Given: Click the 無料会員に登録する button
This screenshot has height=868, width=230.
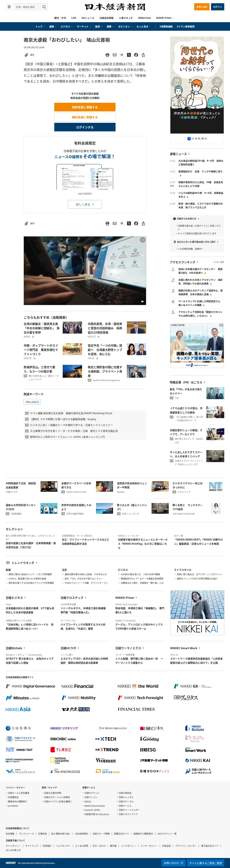Looking at the screenshot, I should coord(85,117).
